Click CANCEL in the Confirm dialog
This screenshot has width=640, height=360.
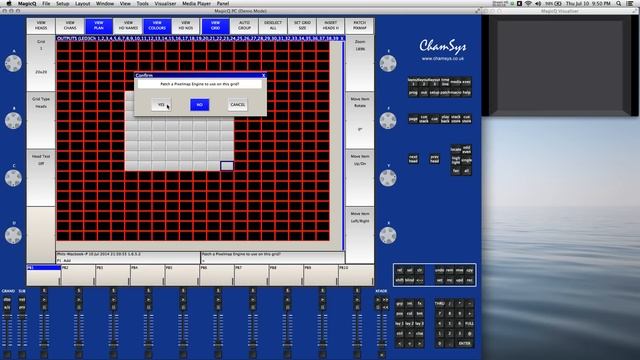pos(238,105)
